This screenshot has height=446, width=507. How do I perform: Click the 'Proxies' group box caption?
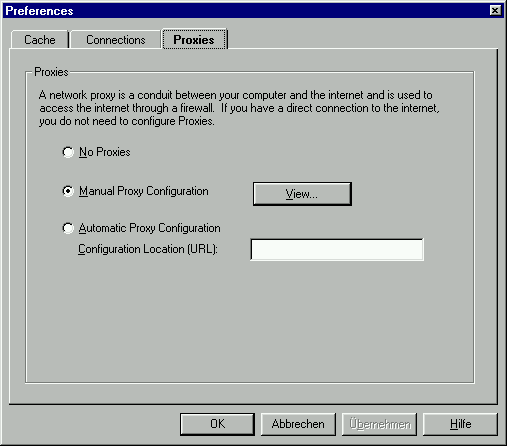(51, 72)
